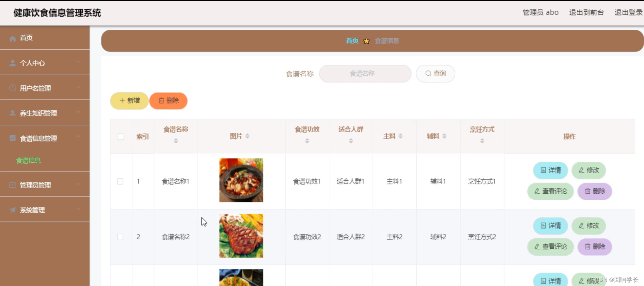Open the 用户名管理 sidebar menu

pos(45,88)
